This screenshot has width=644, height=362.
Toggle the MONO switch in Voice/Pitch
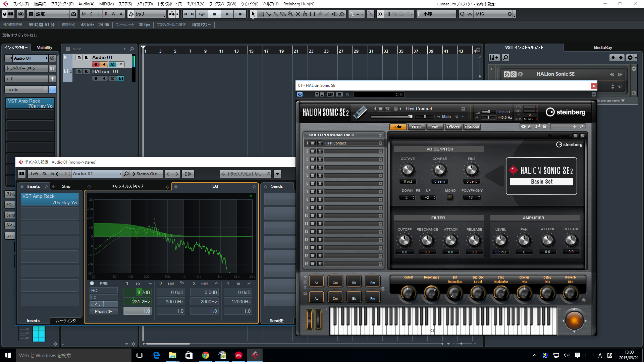tap(450, 197)
